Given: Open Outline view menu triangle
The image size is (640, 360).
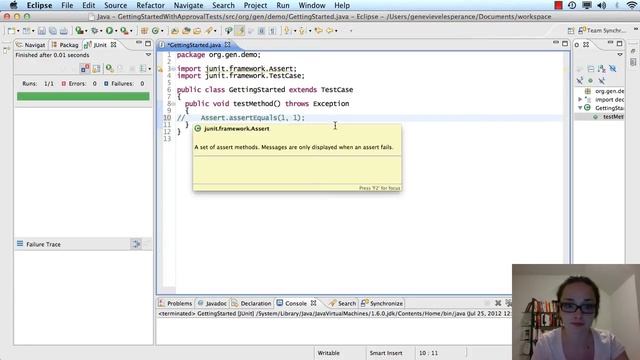Looking at the screenshot, I should click(x=620, y=54).
